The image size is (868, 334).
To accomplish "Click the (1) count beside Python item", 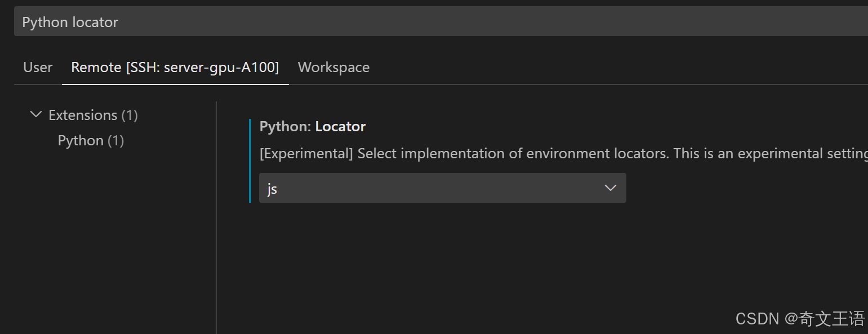I will [115, 140].
